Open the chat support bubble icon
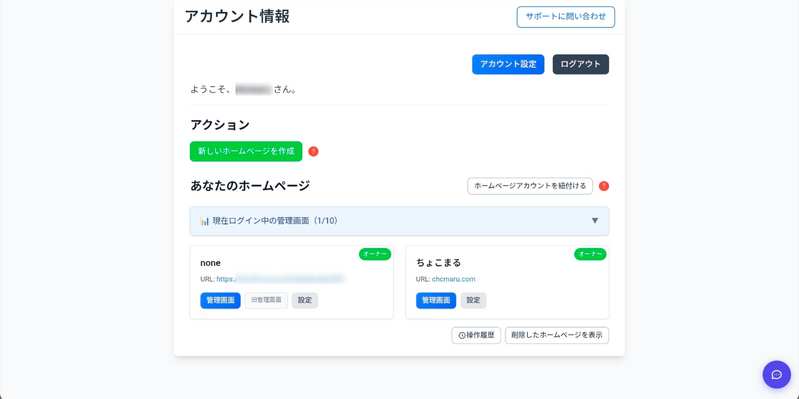799x399 pixels. (x=776, y=375)
